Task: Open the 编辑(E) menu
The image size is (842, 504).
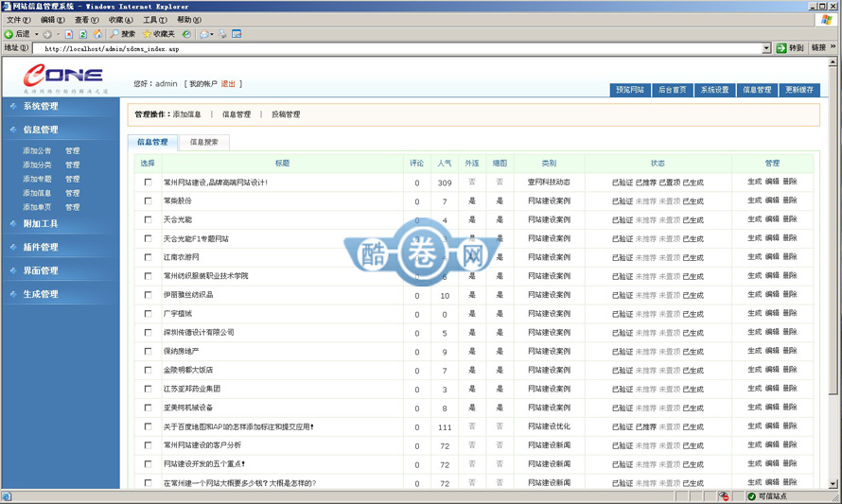Action: point(53,20)
